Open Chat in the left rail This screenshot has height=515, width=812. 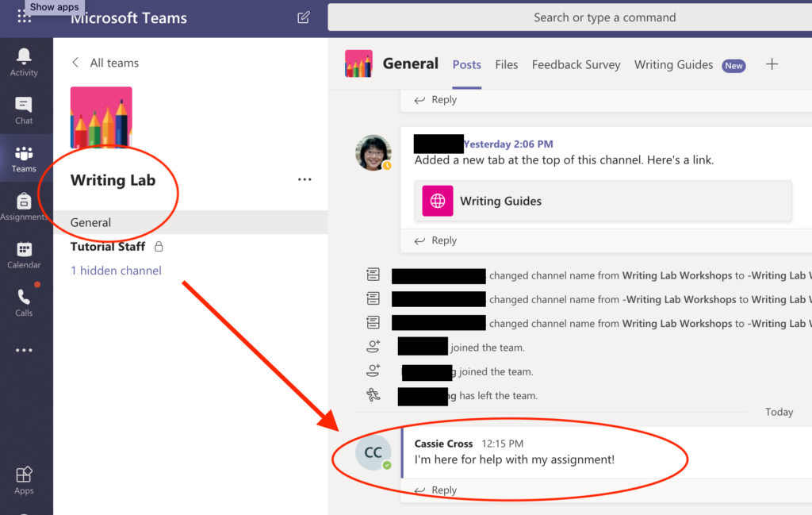click(x=24, y=110)
